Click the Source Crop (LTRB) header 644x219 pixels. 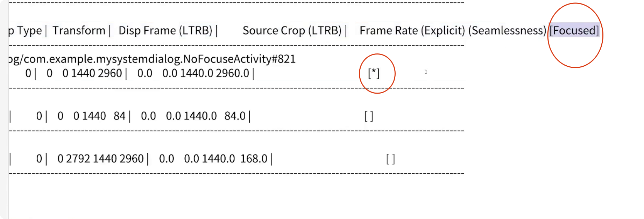click(292, 31)
